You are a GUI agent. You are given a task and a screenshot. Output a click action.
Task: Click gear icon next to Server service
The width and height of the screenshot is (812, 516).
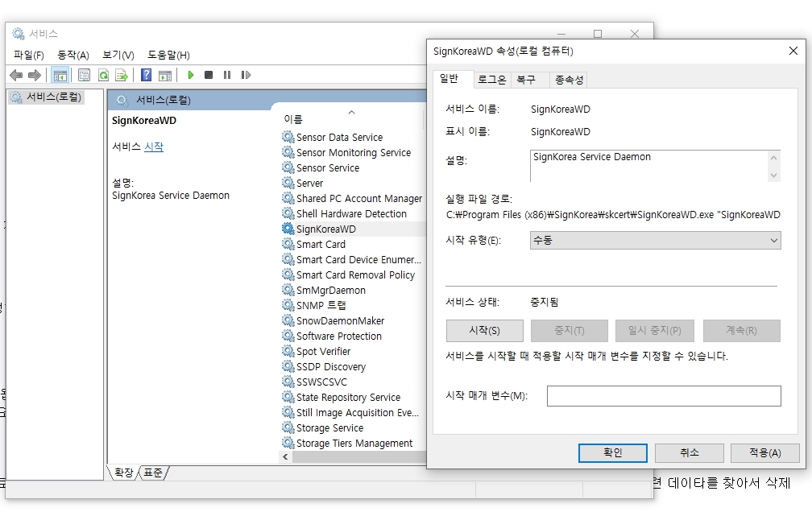288,183
